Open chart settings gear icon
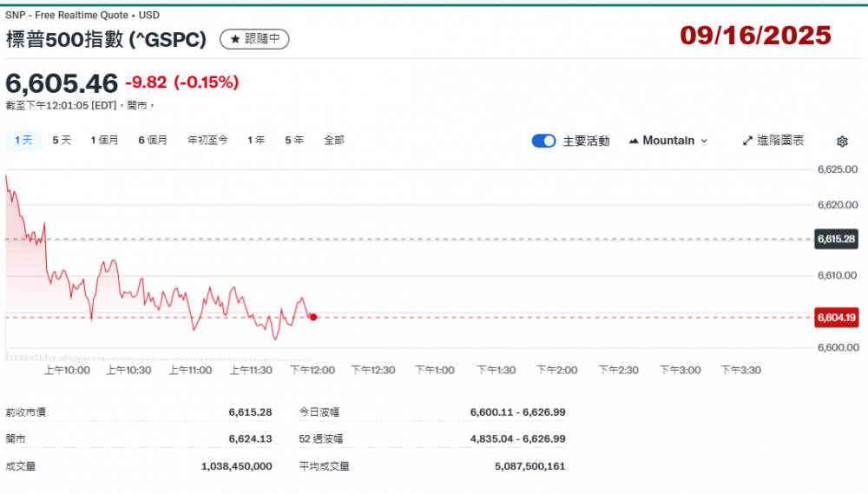The height and width of the screenshot is (494, 868). pos(842,142)
